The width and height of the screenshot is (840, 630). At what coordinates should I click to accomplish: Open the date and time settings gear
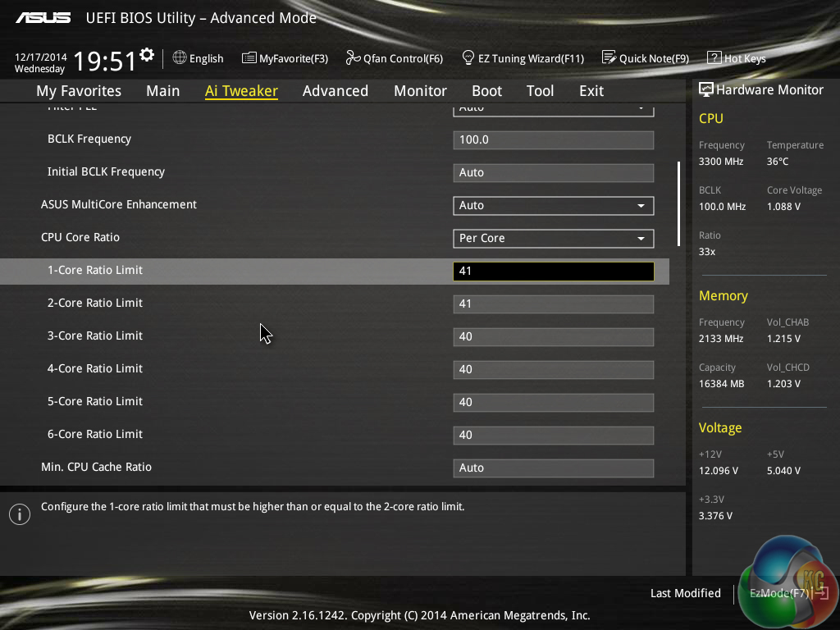pyautogui.click(x=147, y=55)
